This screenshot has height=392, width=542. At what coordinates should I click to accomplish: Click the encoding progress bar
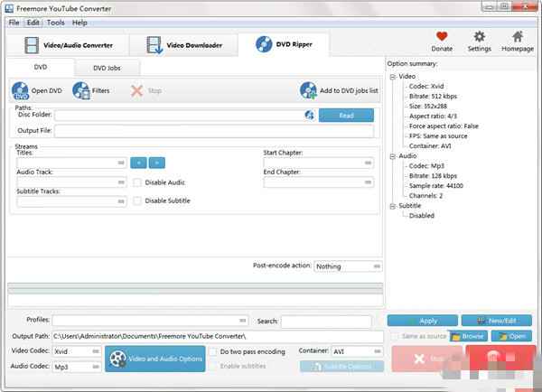coord(195,288)
